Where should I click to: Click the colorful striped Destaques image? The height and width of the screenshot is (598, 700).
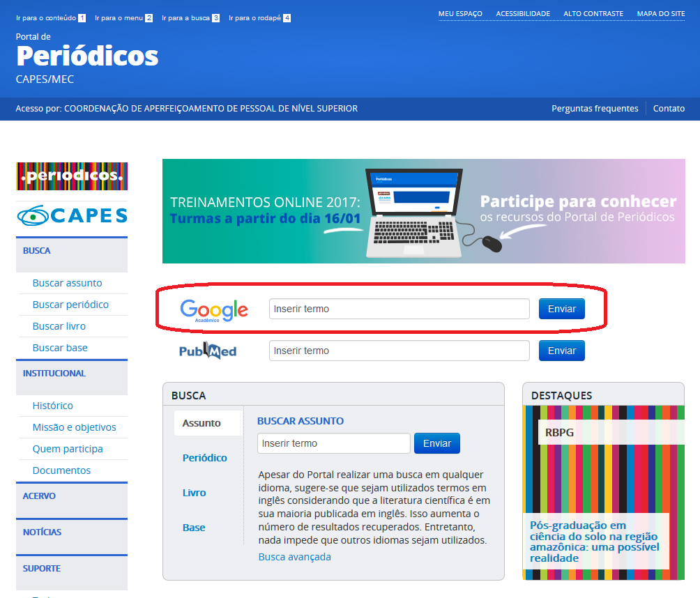(604, 493)
